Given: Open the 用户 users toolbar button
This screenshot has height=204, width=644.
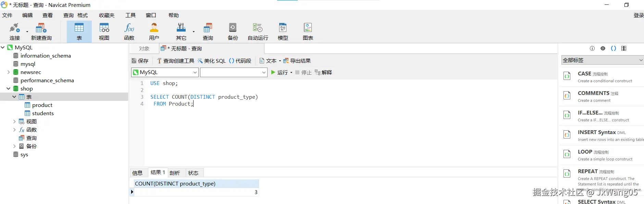Looking at the screenshot, I should 154,31.
